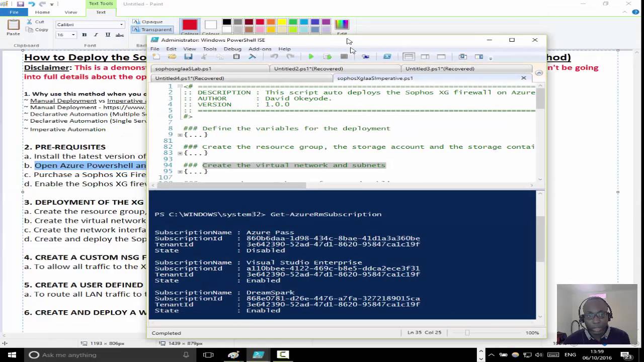
Task: Toggle Strikethrough in Paint's Font group
Action: pos(120,35)
